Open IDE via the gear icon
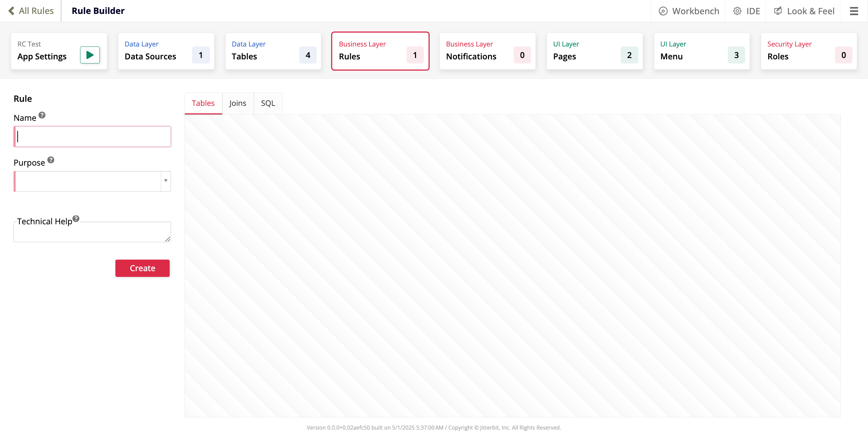The height and width of the screenshot is (433, 868). pos(737,11)
